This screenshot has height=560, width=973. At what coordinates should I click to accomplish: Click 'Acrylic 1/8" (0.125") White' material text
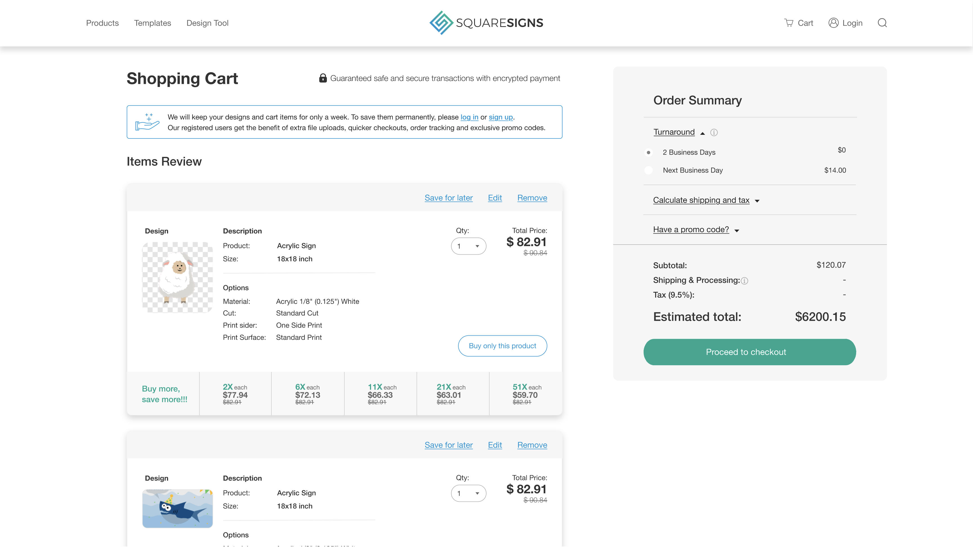[317, 301]
